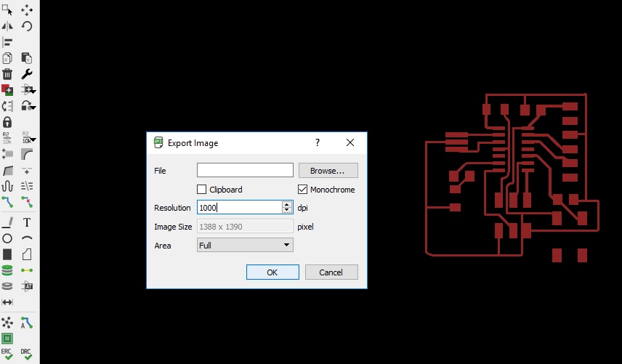Select the Paste tool

point(27,58)
